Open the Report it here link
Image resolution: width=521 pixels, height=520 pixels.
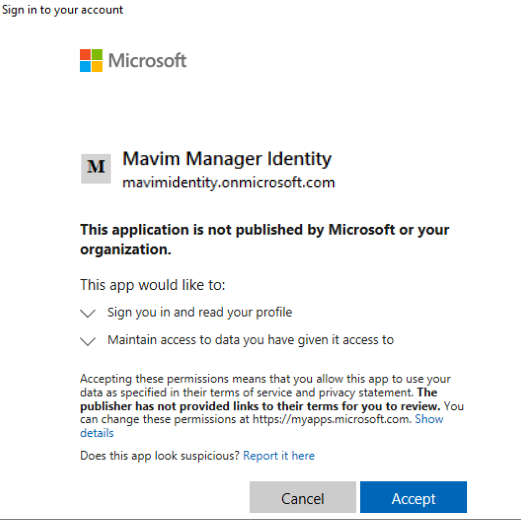279,455
